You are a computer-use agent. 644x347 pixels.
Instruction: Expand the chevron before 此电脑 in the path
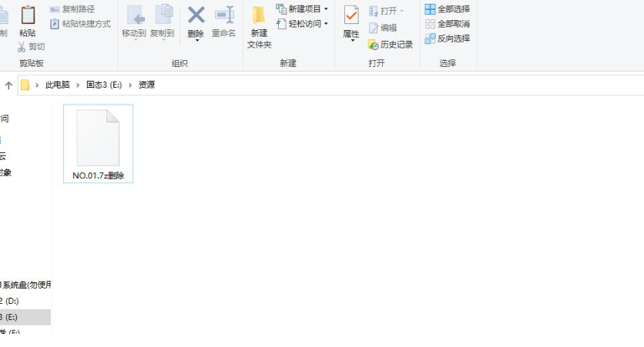tap(37, 85)
